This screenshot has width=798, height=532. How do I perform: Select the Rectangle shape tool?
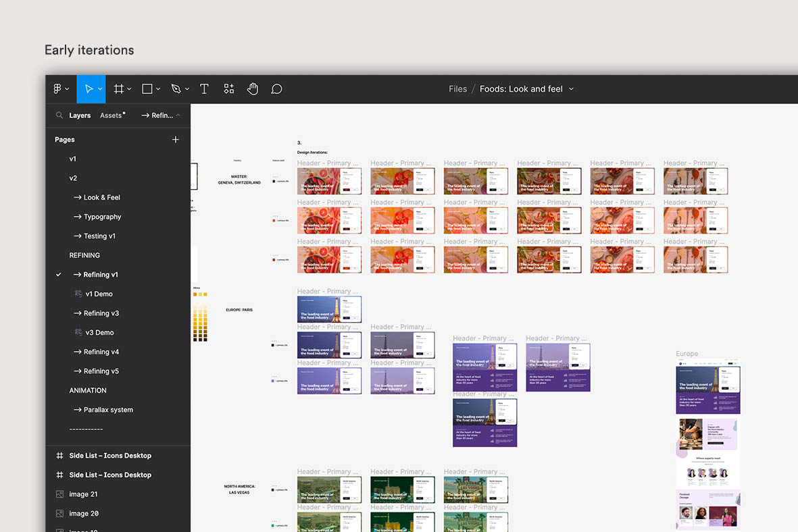(147, 89)
